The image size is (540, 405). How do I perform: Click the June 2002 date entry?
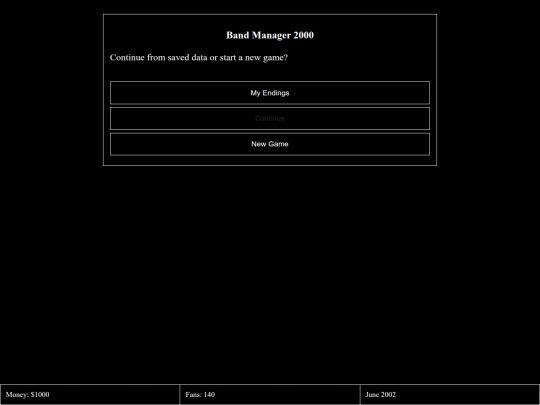[450, 394]
